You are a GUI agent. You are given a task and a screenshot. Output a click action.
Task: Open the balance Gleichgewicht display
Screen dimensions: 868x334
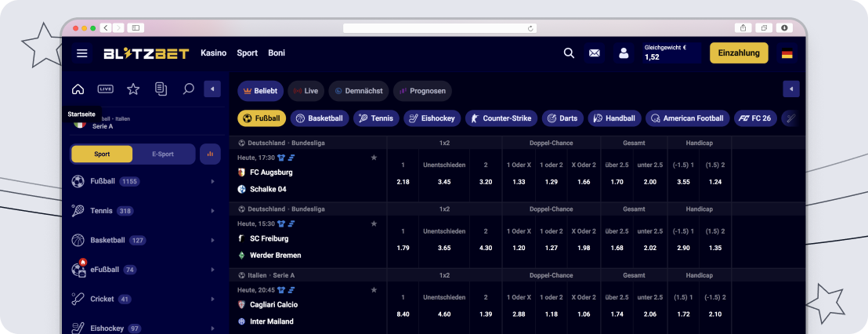(673, 53)
